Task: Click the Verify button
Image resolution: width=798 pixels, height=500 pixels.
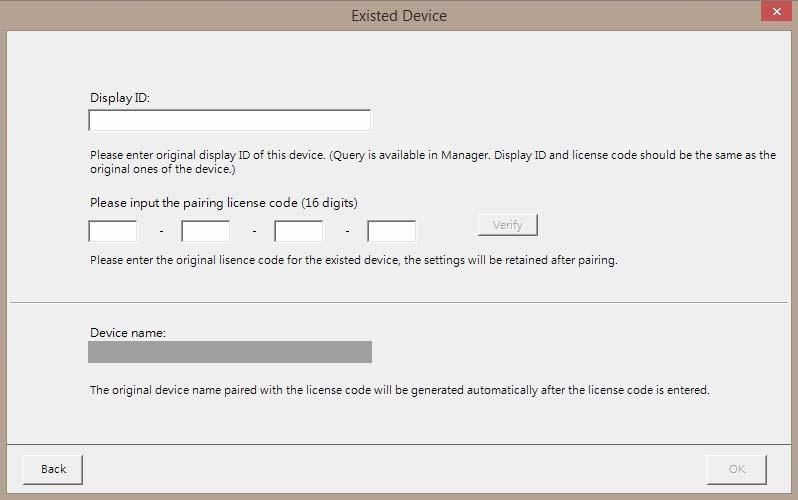Action: (507, 225)
